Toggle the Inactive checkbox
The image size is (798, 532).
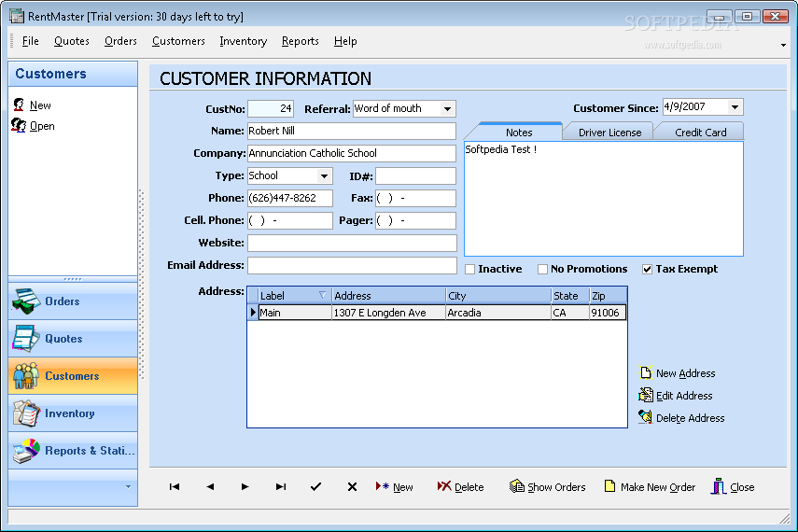469,269
